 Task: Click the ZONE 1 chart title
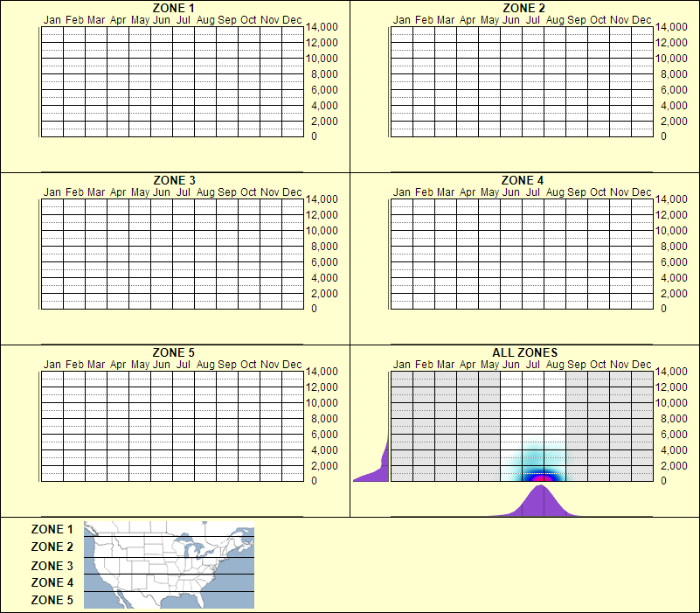(171, 9)
